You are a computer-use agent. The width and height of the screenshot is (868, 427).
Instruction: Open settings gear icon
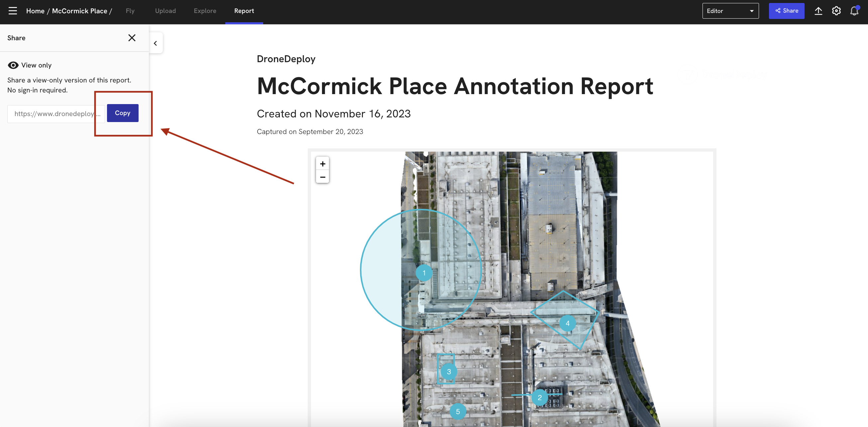coord(836,11)
